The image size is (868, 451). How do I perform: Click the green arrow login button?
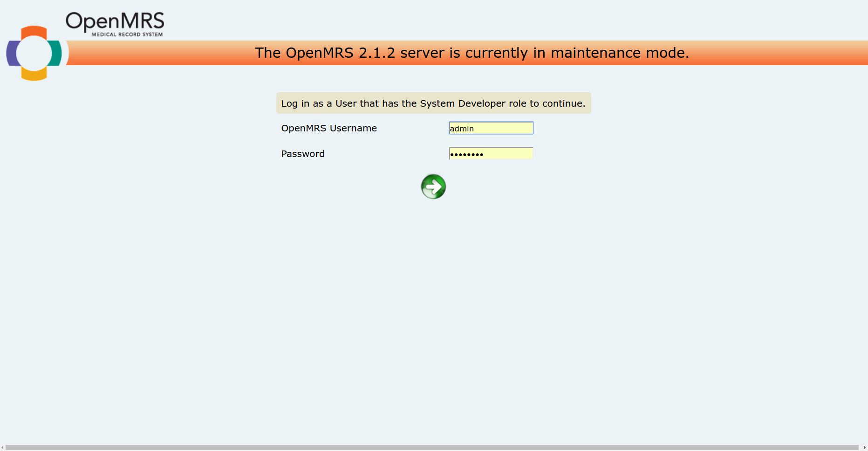433,187
